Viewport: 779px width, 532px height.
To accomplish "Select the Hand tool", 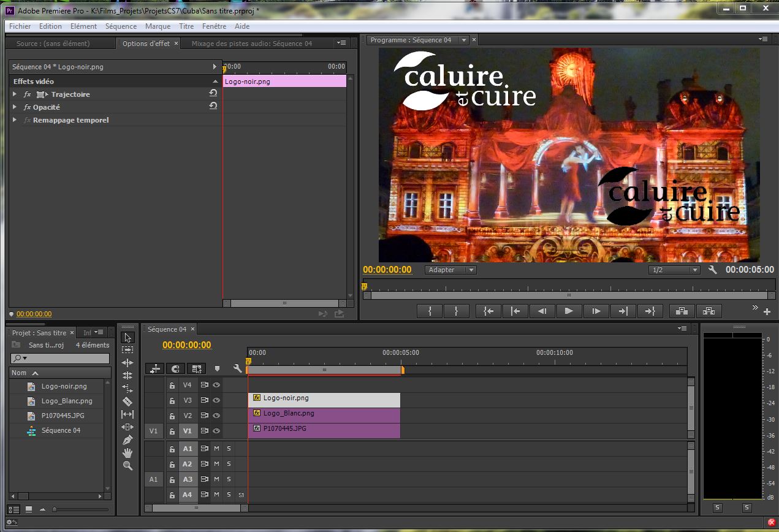I will click(x=127, y=453).
